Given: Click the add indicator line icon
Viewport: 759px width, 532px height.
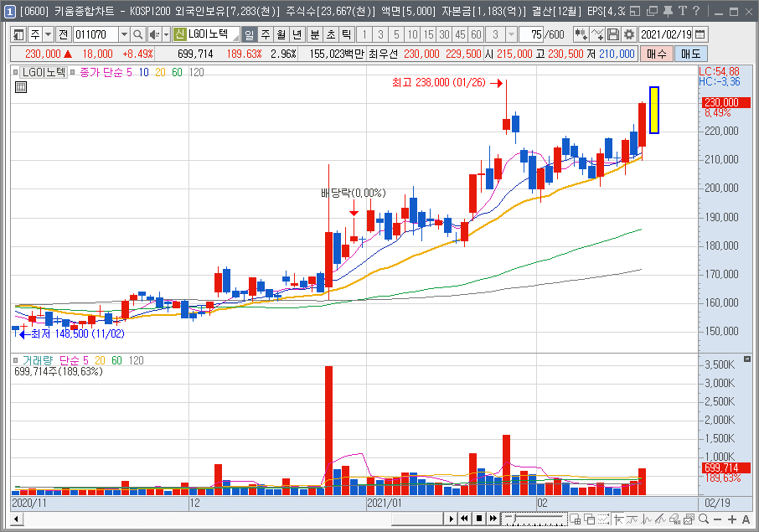Looking at the screenshot, I should 597,34.
